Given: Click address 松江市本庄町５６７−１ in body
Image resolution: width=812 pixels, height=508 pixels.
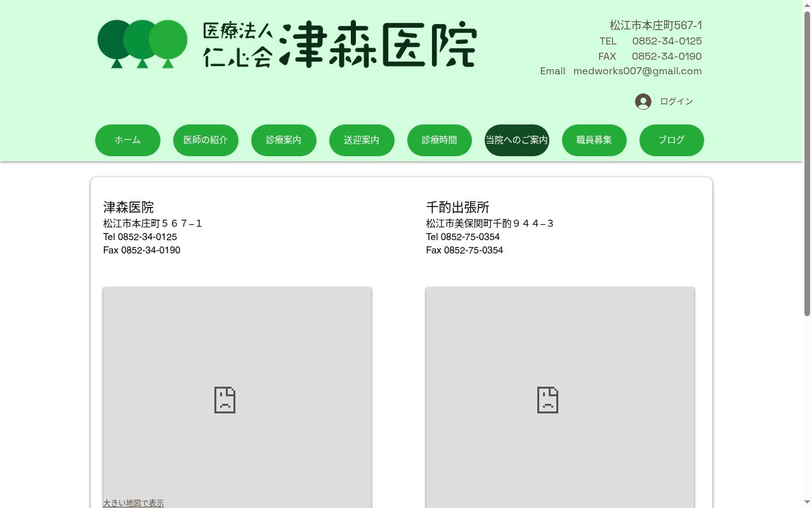Looking at the screenshot, I should tap(153, 224).
